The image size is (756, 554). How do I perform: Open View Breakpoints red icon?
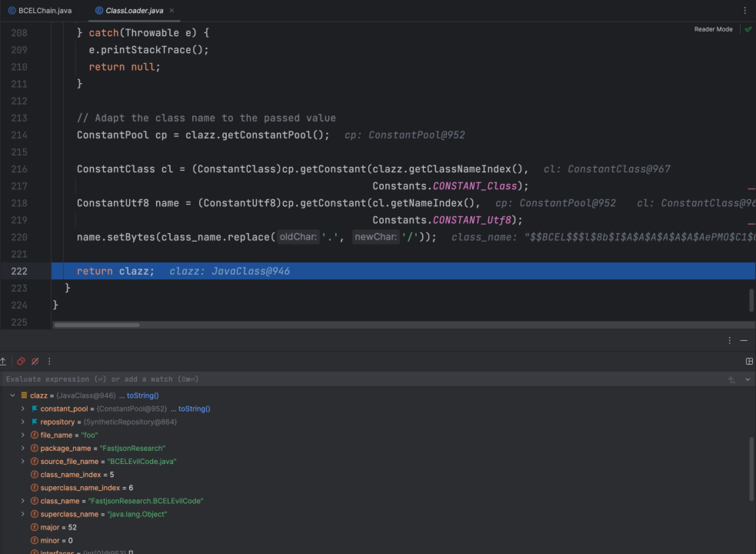click(x=21, y=361)
